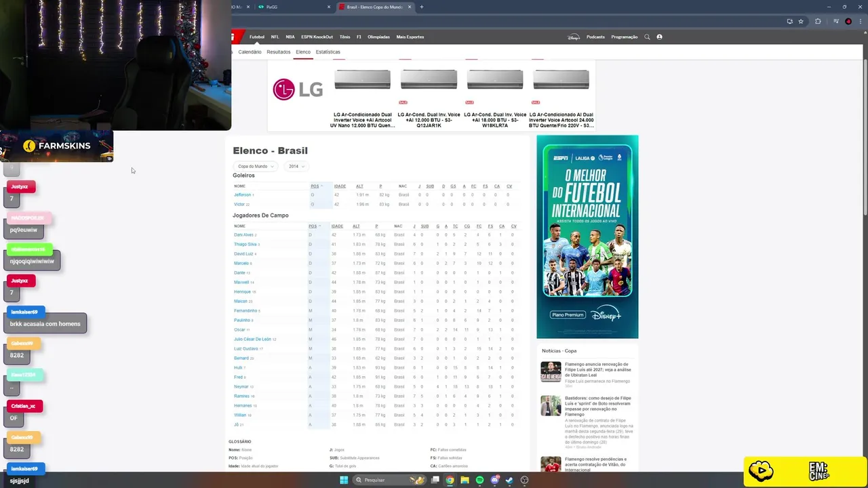The width and height of the screenshot is (868, 488).
Task: Click the install/cast icon in the address bar
Action: click(x=790, y=21)
